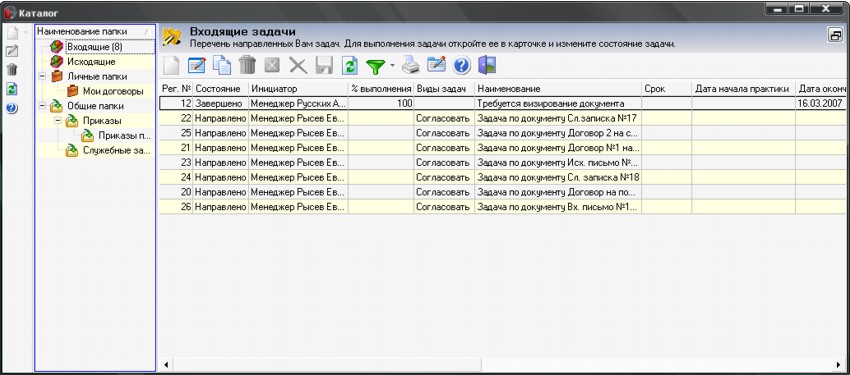Click the 100 percent completion cell

(x=381, y=104)
